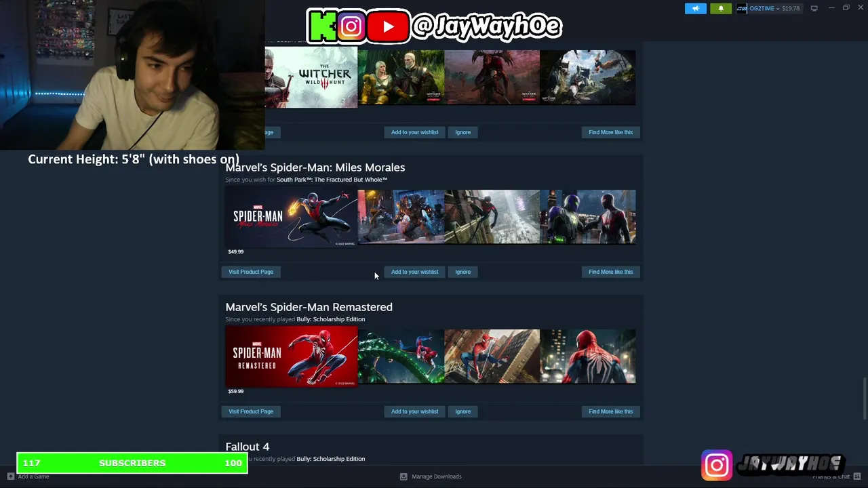
Task: Open Marvel's Spider-Man Remastered title
Action: (x=309, y=307)
